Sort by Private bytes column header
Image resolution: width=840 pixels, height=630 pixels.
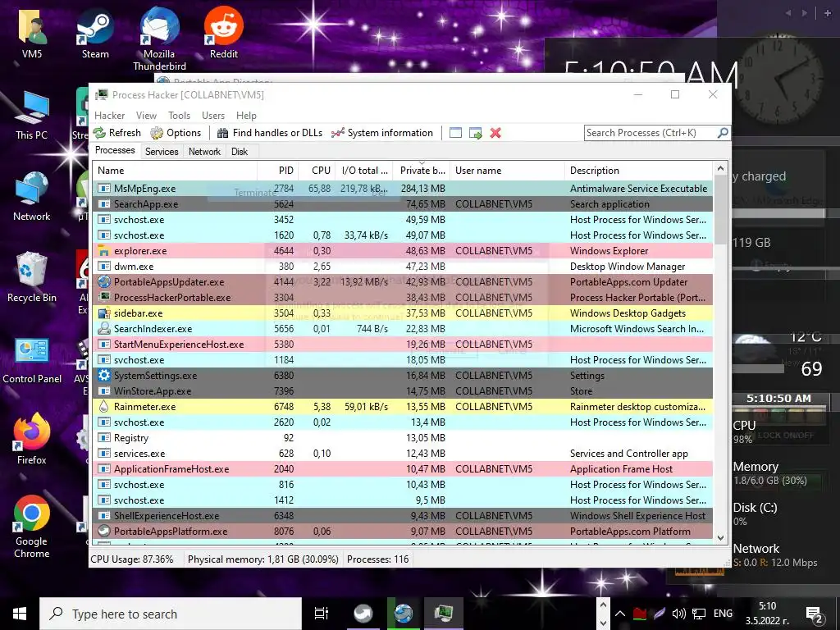[x=421, y=171]
